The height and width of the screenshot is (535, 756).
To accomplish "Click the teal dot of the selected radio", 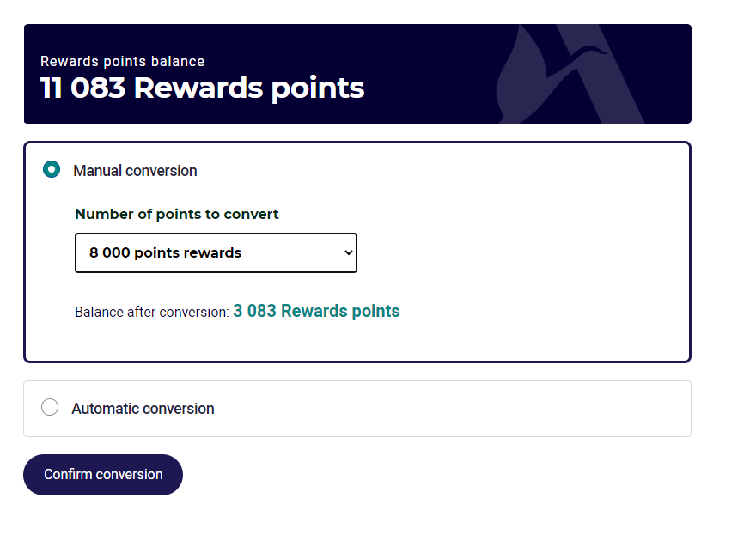I will [x=52, y=170].
